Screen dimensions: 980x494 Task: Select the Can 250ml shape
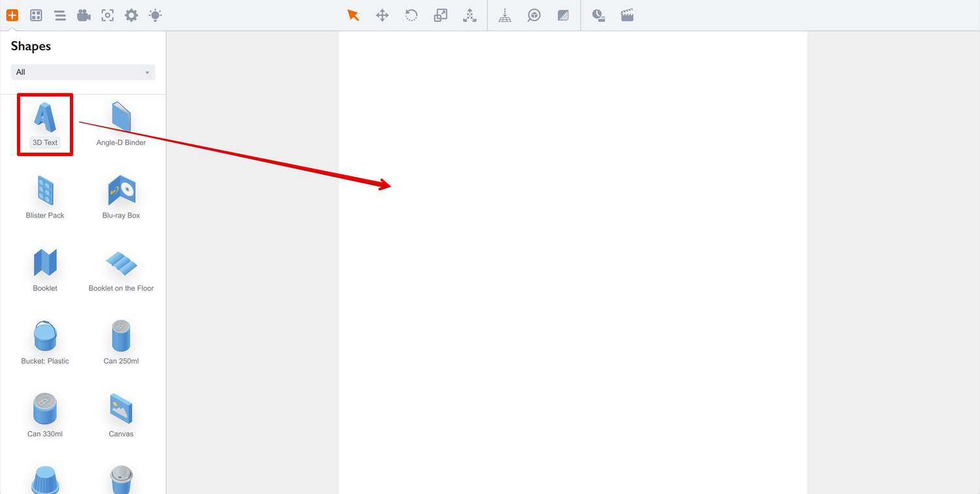(121, 343)
